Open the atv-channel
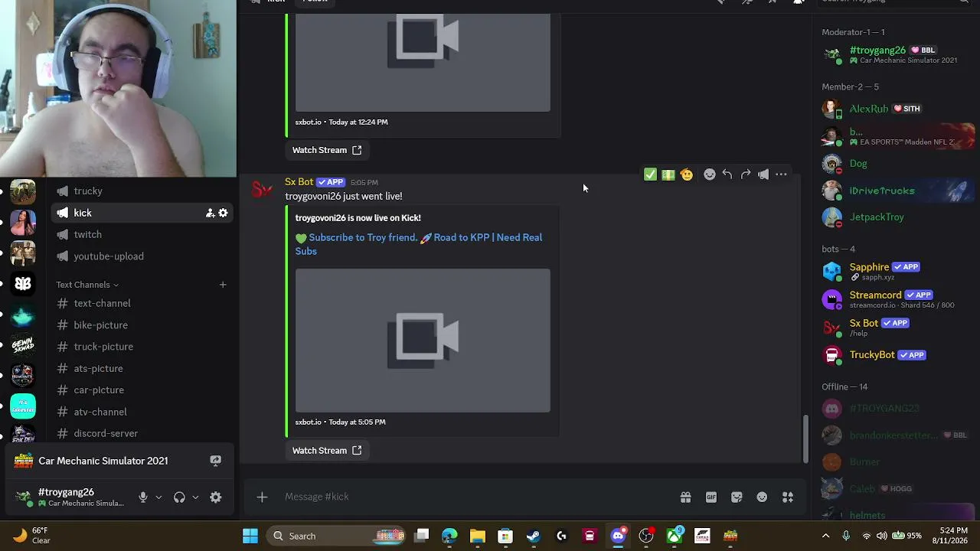980x551 pixels. click(142, 412)
